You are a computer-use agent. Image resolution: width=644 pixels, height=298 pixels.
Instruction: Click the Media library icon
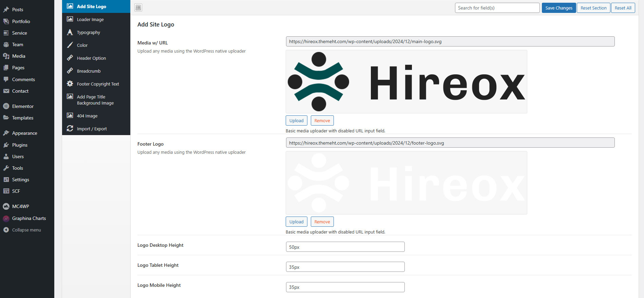coord(6,56)
